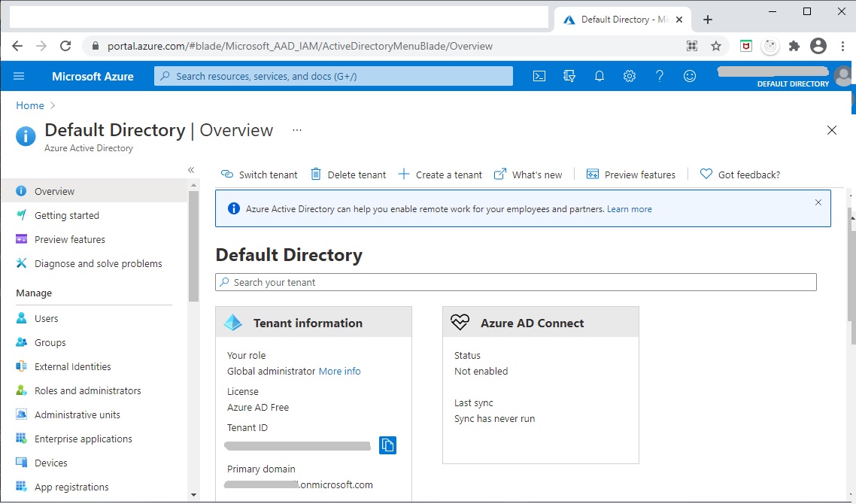Screen dimensions: 856x504
Task: Open Enterprise applications in the sidebar
Action: click(83, 439)
